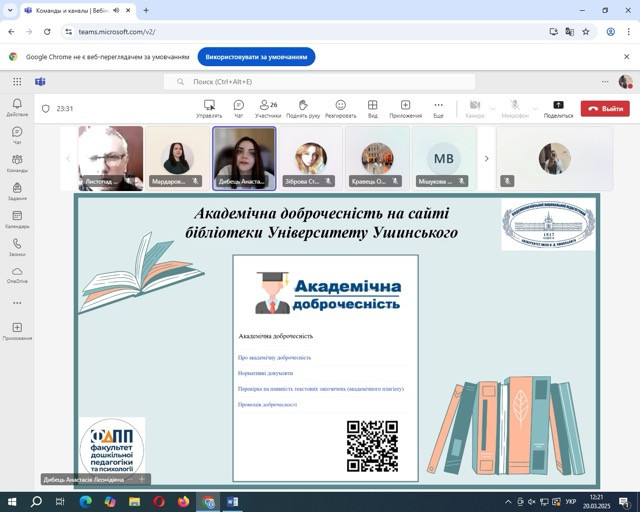
Task: Click the Поделиться share screen button
Action: [558, 108]
